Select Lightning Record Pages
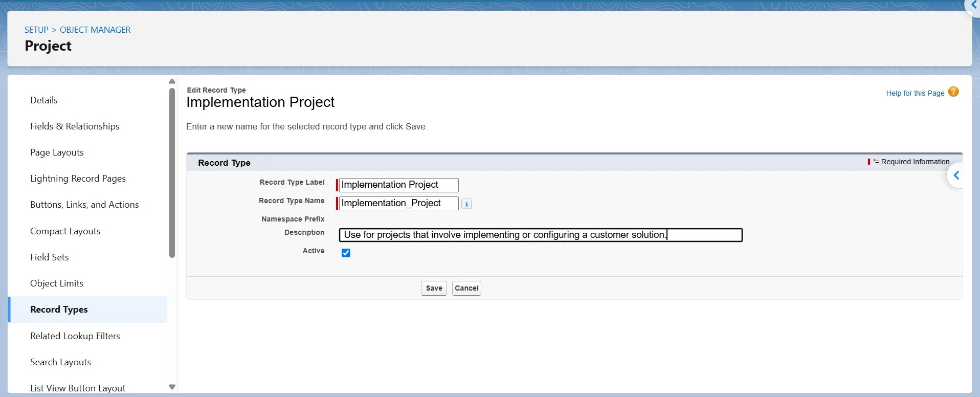The height and width of the screenshot is (397, 980). 78,179
